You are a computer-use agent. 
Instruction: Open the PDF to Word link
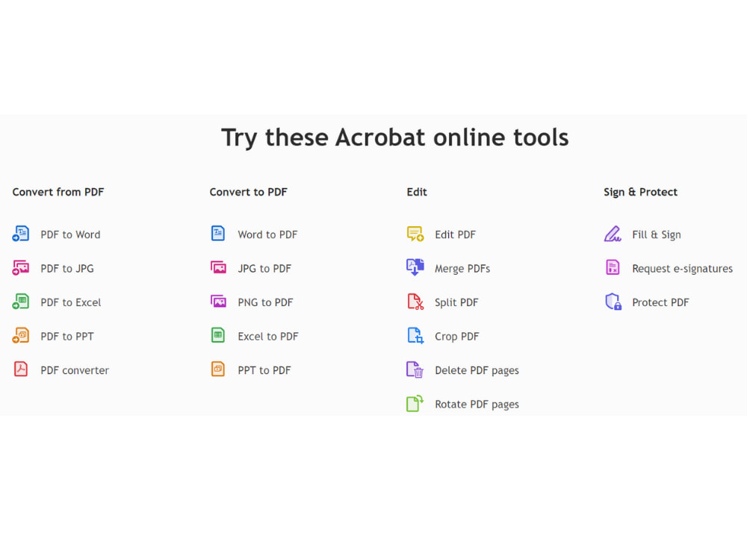70,234
